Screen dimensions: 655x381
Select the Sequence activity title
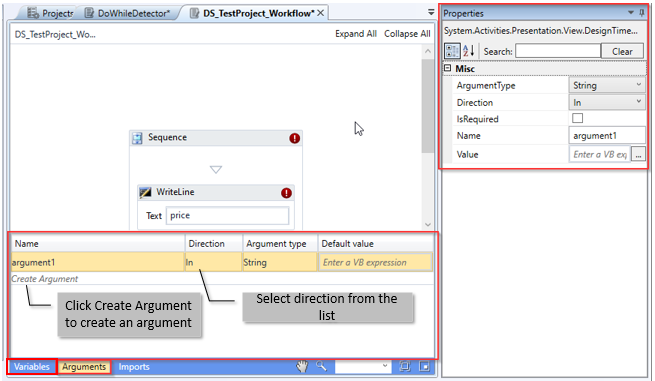tap(168, 137)
